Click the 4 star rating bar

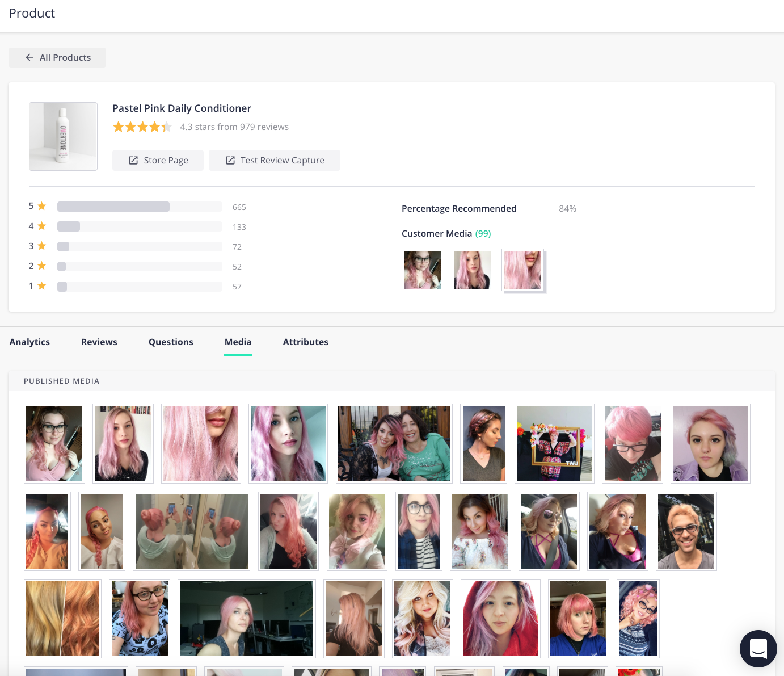[x=140, y=226]
